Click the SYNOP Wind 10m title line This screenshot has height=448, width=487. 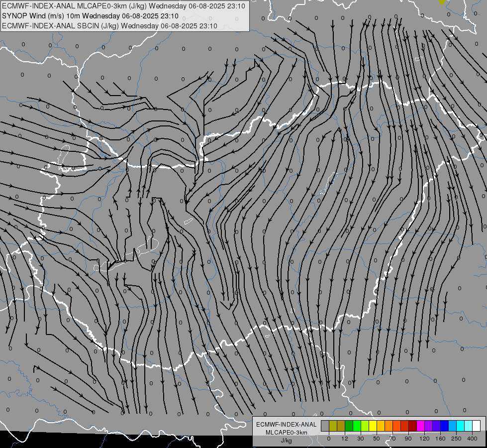pyautogui.click(x=90, y=16)
